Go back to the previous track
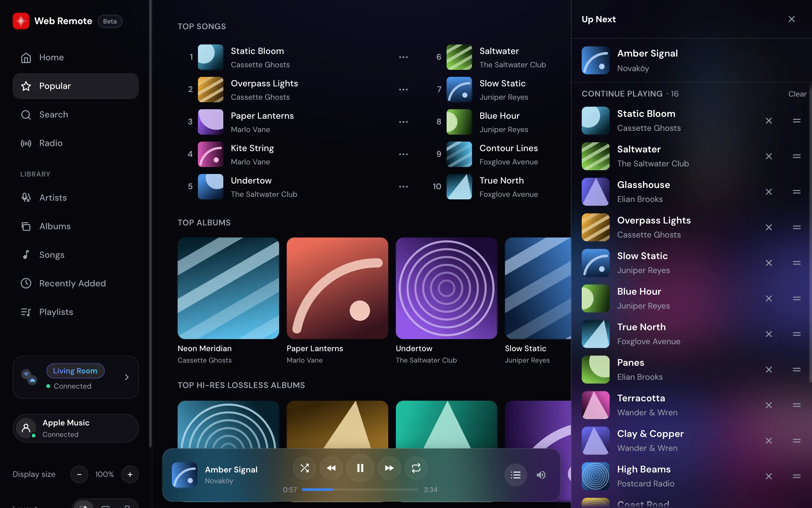 331,468
